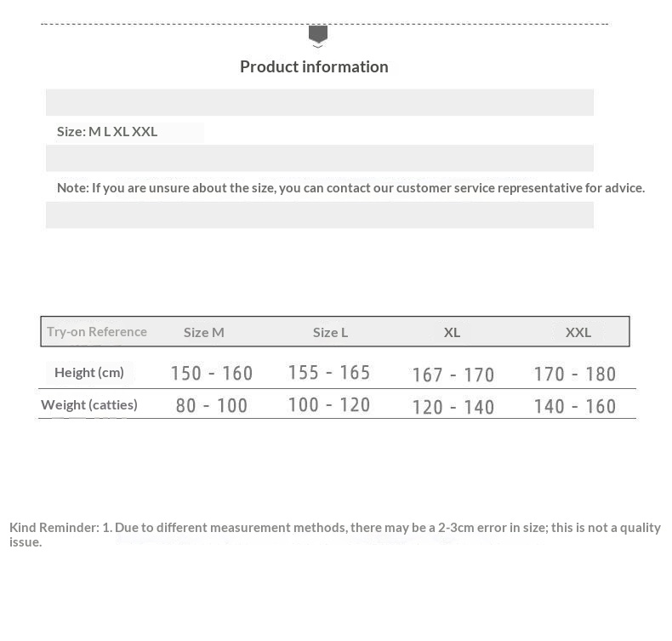
Task: Click the 100 - 120 weight value
Action: [x=329, y=405]
